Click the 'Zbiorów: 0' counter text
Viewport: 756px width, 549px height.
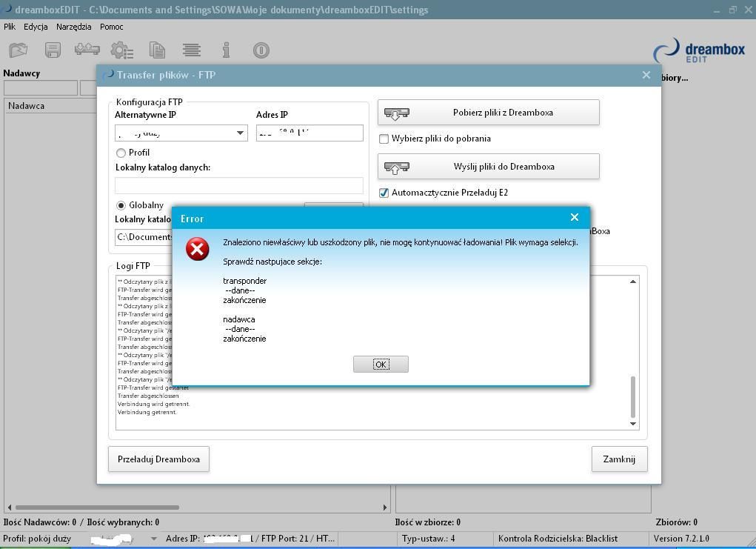point(677,522)
